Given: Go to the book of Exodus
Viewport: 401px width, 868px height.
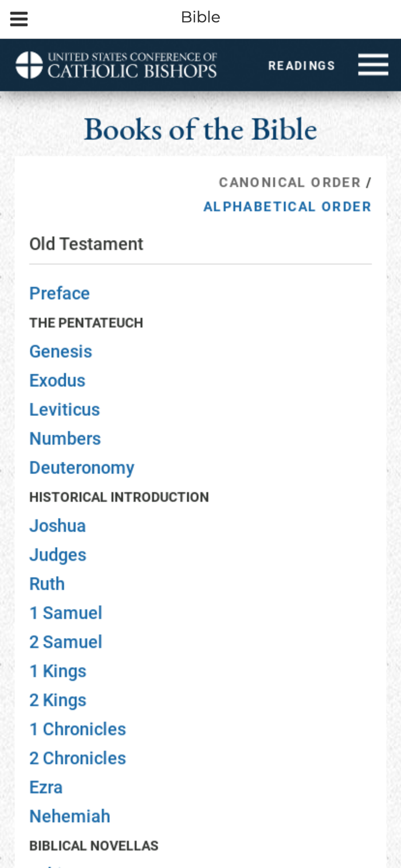Looking at the screenshot, I should point(57,380).
